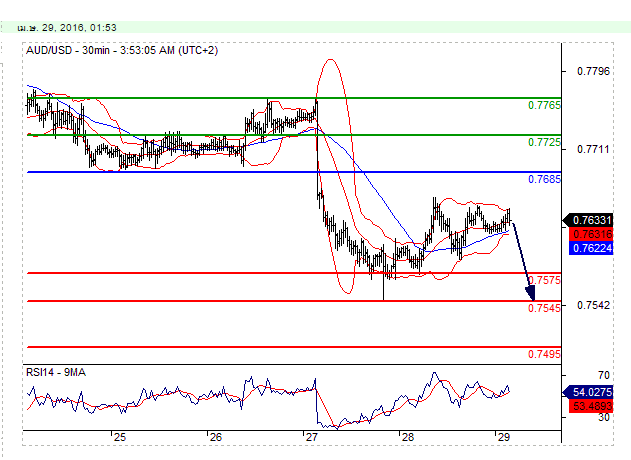Click the blue pivot label 0.7685
Screen dimensions: 631x460
544,179
